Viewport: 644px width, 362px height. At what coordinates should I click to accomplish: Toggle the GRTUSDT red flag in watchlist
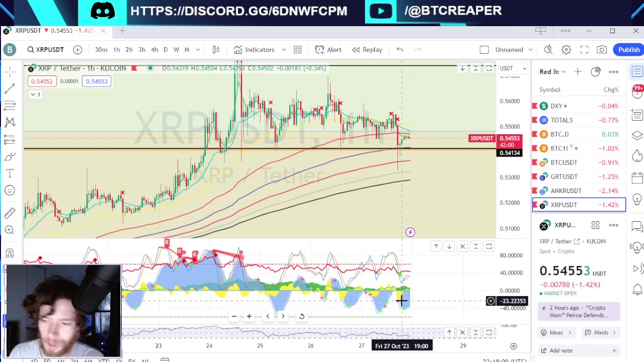click(535, 176)
